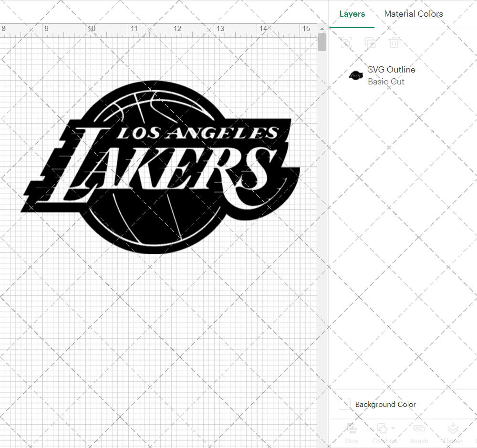Click the vertical scrollbar thumb
477x448 pixels.
322,42
